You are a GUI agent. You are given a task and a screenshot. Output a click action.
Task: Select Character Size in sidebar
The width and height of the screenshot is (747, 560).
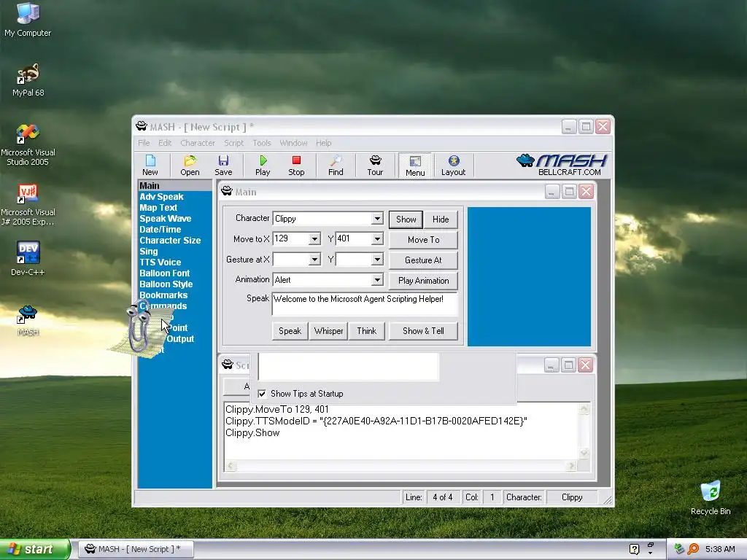[x=170, y=241]
